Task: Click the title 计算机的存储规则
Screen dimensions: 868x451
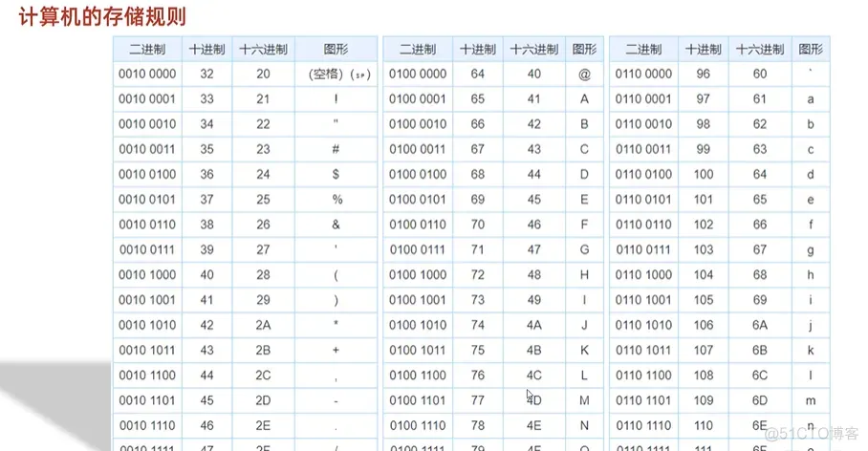Action: tap(103, 15)
